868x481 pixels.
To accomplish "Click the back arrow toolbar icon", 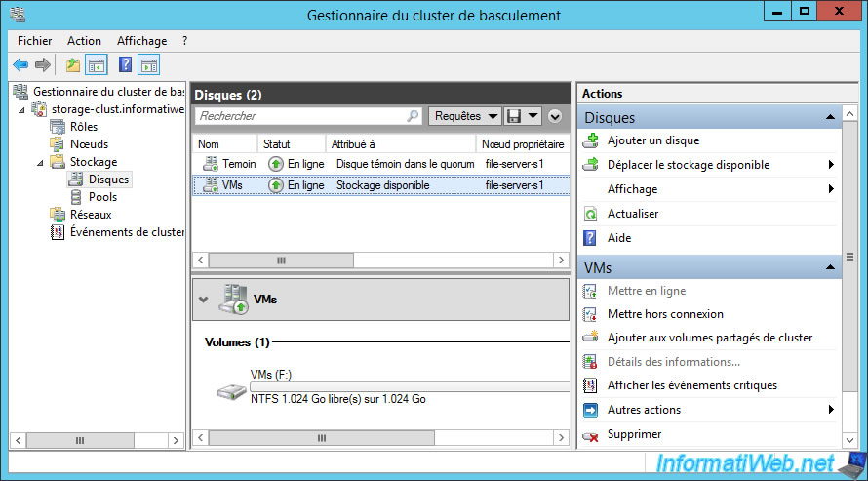I will click(20, 65).
